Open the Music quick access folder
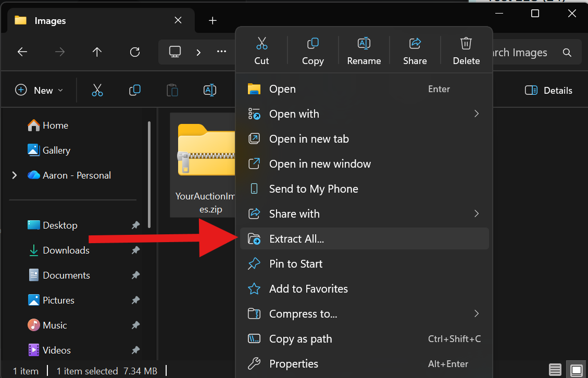The height and width of the screenshot is (378, 588). [47, 325]
